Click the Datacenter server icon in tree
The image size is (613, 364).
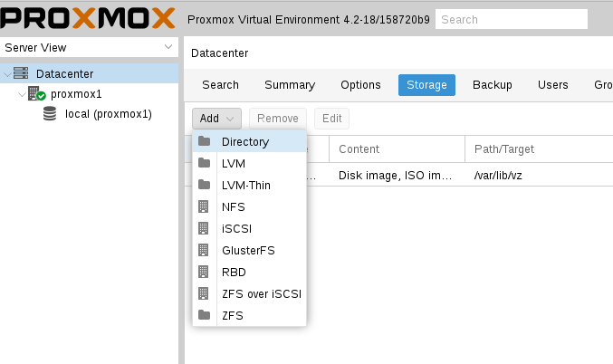[x=22, y=73]
